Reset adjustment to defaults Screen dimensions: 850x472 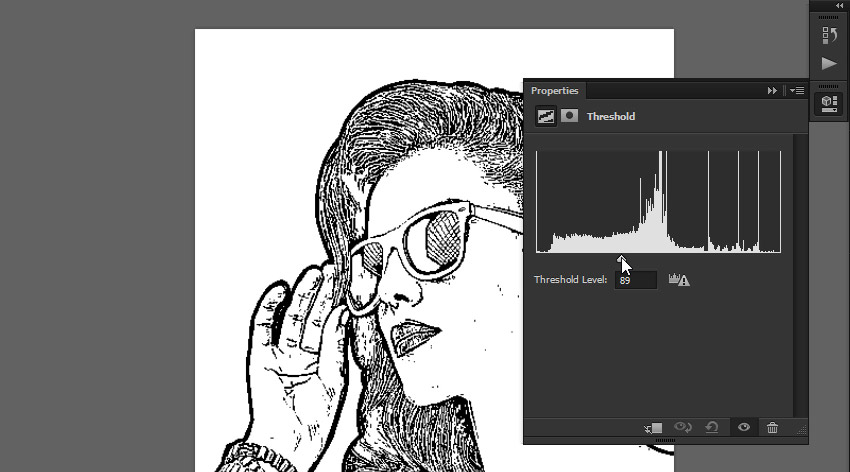(x=712, y=428)
